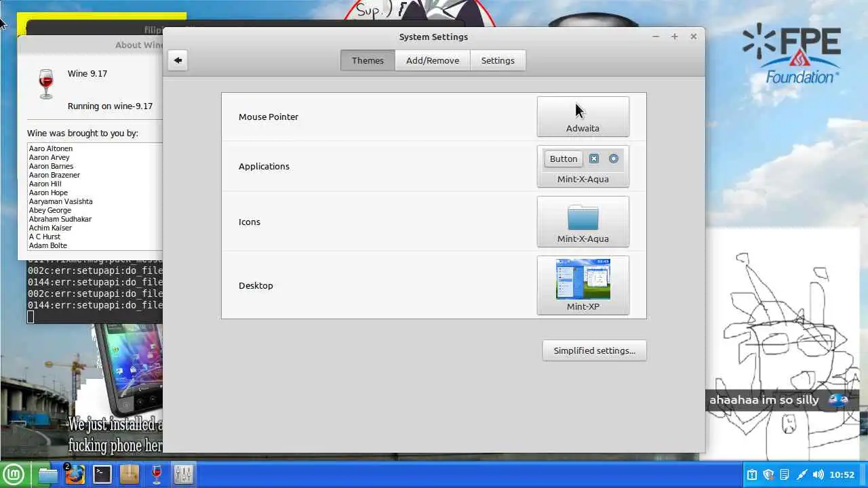Change the Icons theme Mint-X-Aqua
Image resolution: width=868 pixels, height=488 pixels.
tap(583, 222)
